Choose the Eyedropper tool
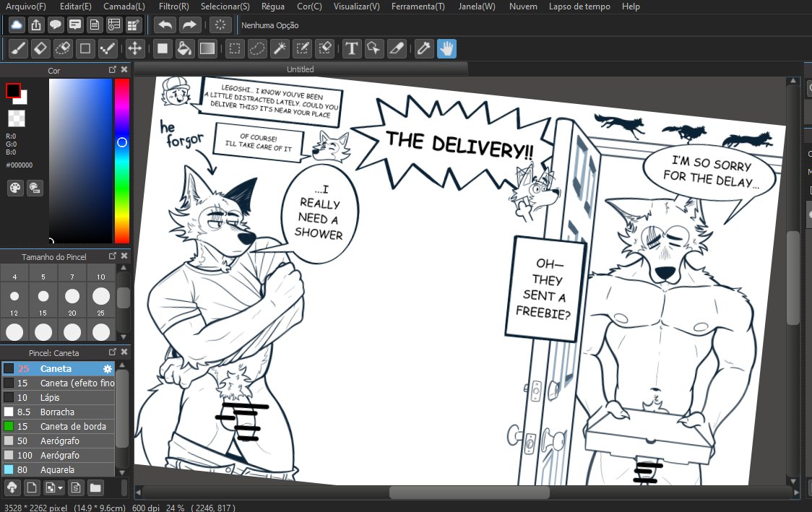812x512 pixels. 424,48
